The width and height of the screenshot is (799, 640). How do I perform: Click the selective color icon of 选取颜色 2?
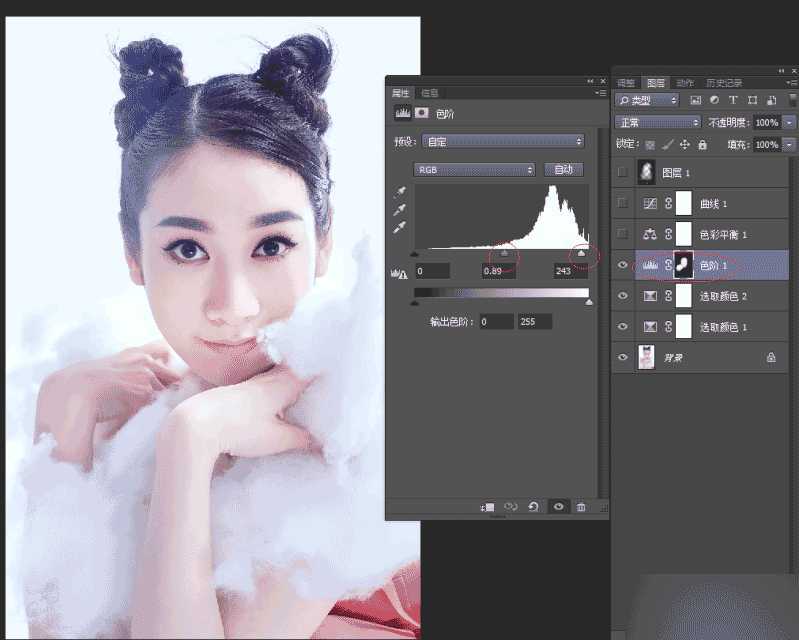click(650, 296)
